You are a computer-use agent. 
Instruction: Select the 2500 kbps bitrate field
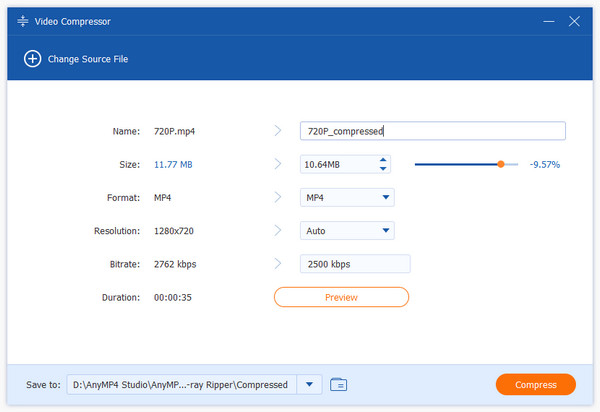[x=355, y=264]
